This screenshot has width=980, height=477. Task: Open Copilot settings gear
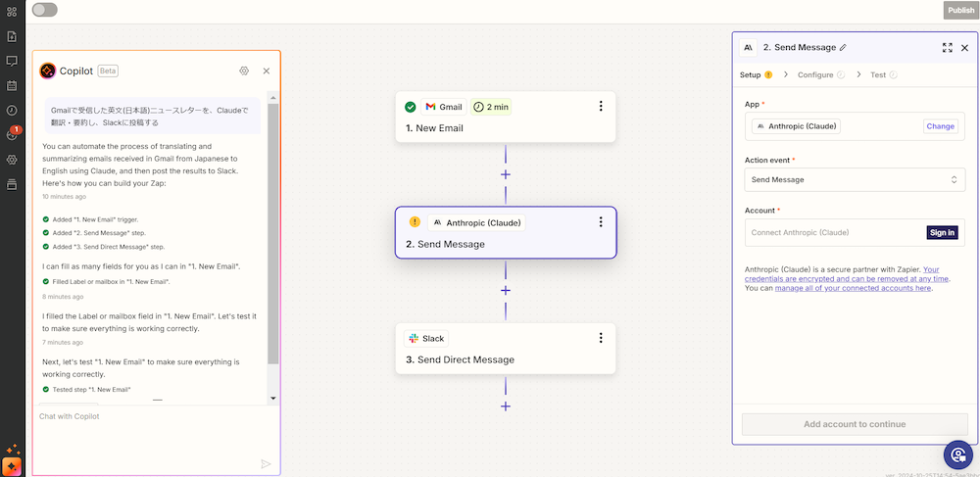[x=244, y=71]
